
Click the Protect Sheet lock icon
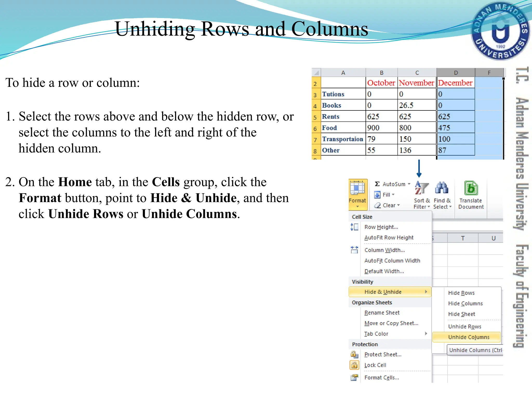(x=354, y=354)
